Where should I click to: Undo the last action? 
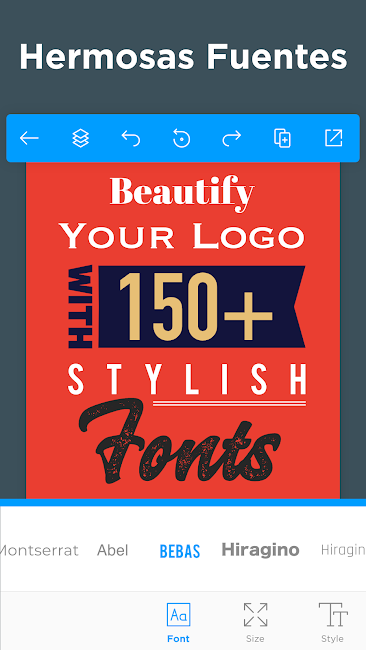[131, 138]
